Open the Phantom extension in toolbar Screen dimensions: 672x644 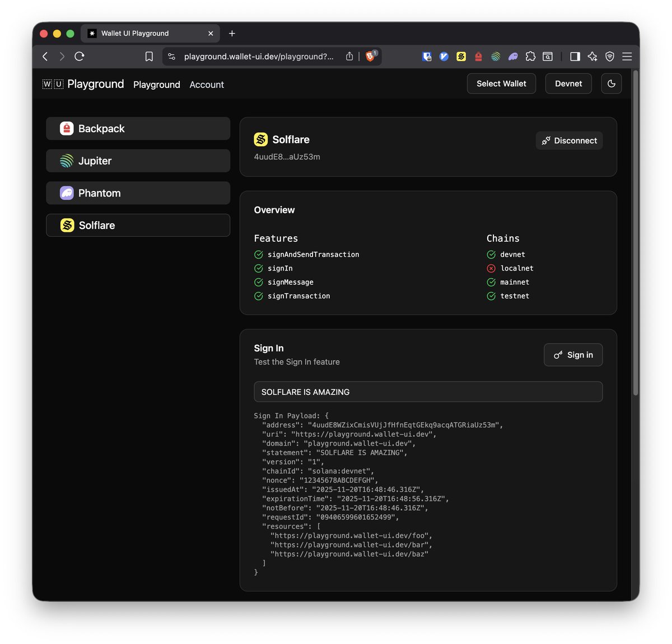(x=513, y=56)
